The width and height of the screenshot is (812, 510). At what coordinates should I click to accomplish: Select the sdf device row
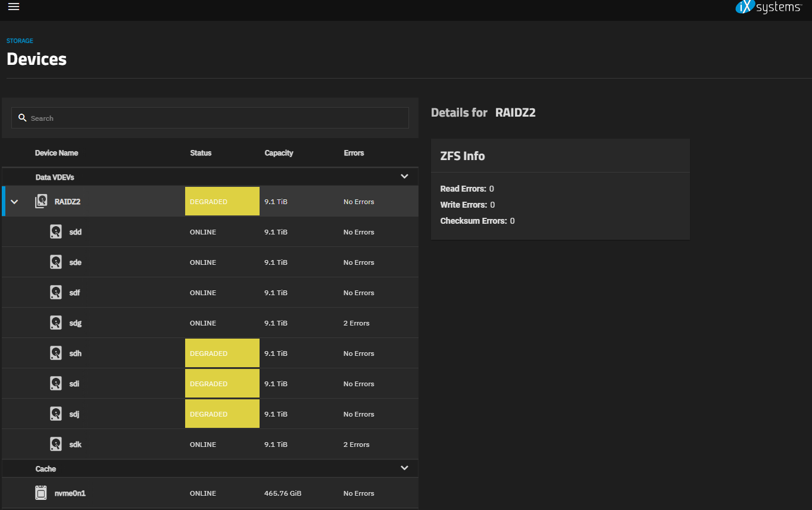tap(210, 293)
